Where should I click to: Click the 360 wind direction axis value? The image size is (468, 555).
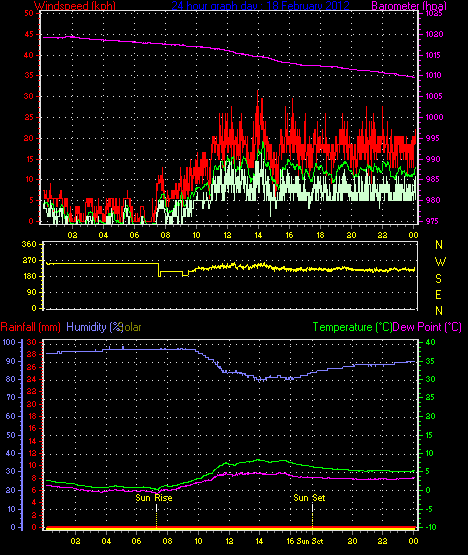[29, 245]
